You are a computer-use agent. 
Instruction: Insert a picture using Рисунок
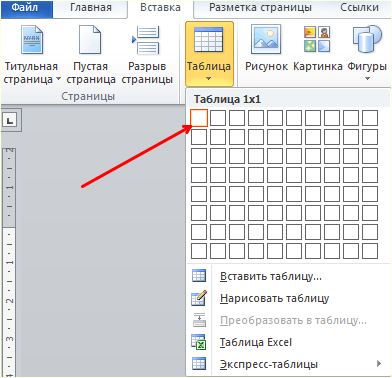266,48
